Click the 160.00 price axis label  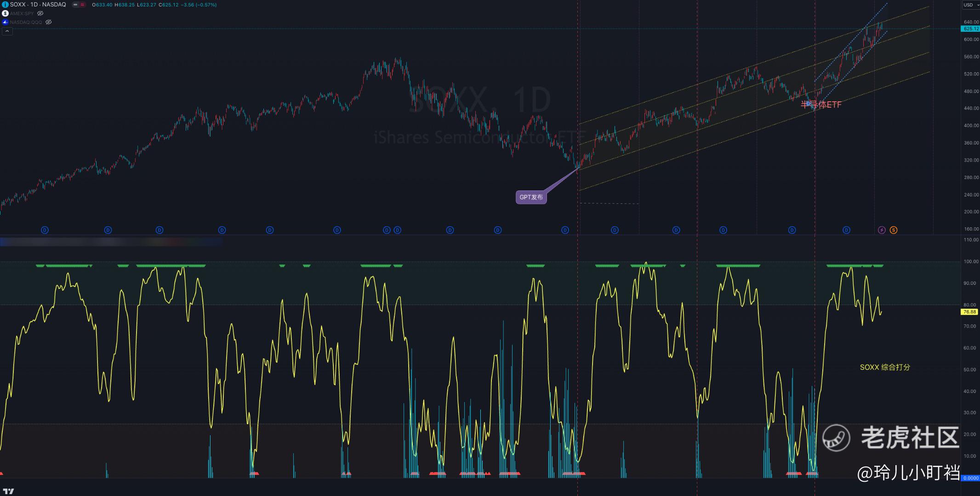971,229
